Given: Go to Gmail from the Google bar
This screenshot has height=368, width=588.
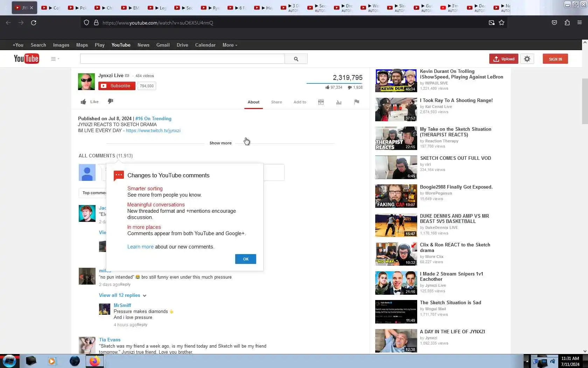Looking at the screenshot, I should click(x=163, y=45).
